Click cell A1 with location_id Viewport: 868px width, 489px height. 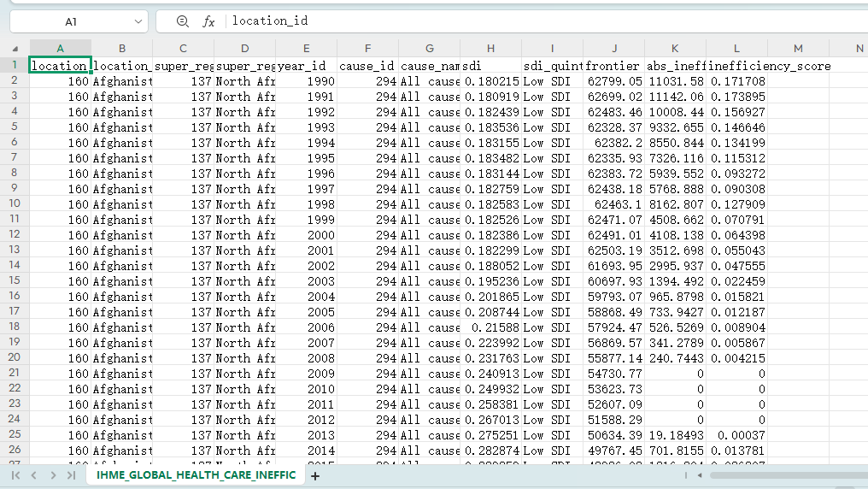pos(61,65)
